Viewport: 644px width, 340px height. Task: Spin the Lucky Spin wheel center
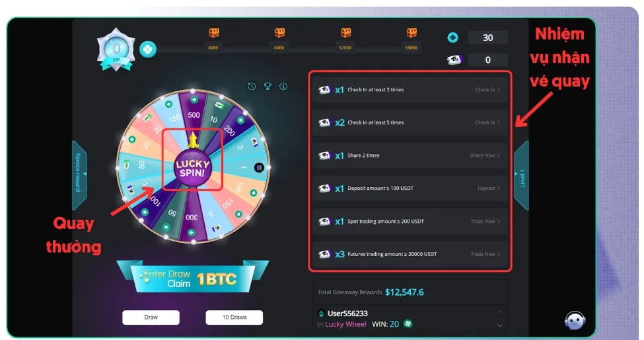click(x=193, y=168)
